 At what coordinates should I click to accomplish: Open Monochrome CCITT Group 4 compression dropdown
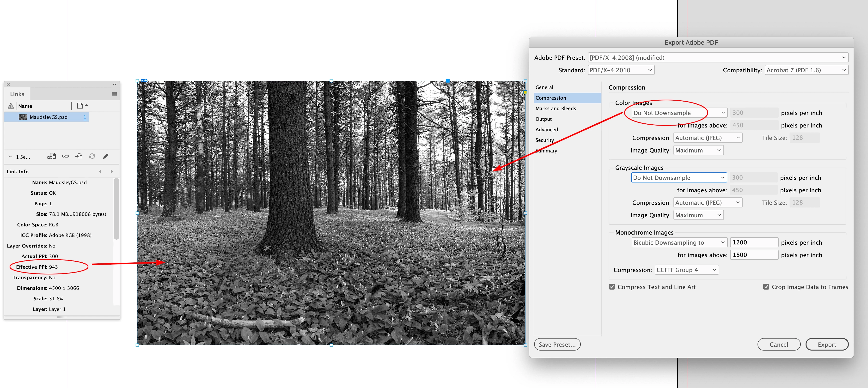(686, 270)
